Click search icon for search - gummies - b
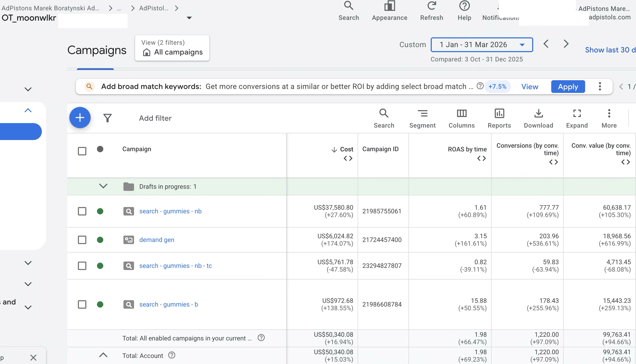 click(x=129, y=304)
